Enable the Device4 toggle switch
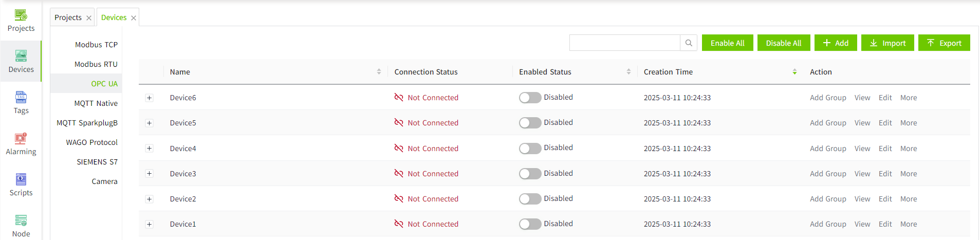Image resolution: width=980 pixels, height=240 pixels. 530,149
